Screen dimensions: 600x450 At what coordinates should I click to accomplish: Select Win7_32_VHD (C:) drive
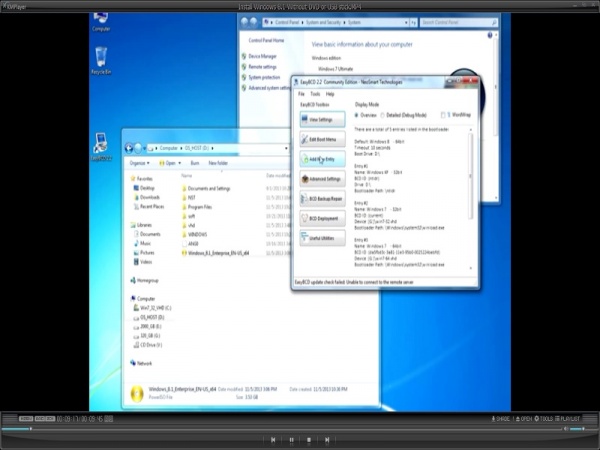[x=152, y=308]
